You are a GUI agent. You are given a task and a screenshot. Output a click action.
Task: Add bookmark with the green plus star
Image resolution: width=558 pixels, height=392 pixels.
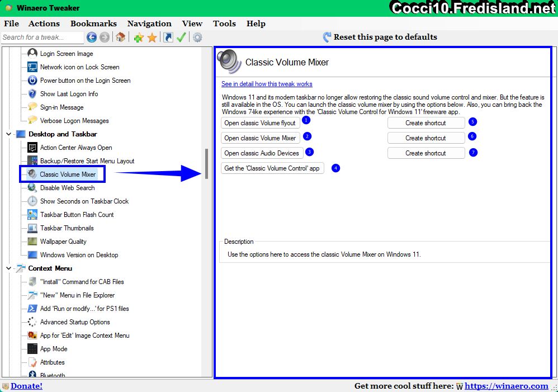tap(139, 37)
